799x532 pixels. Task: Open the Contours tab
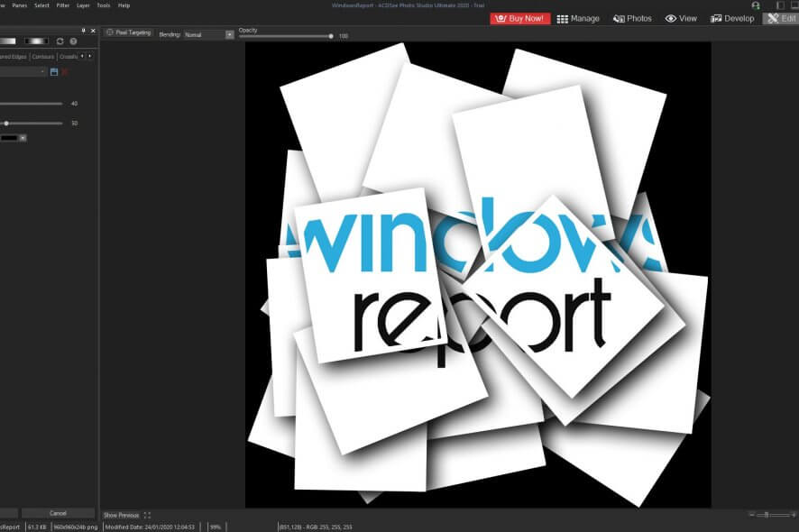click(x=42, y=57)
